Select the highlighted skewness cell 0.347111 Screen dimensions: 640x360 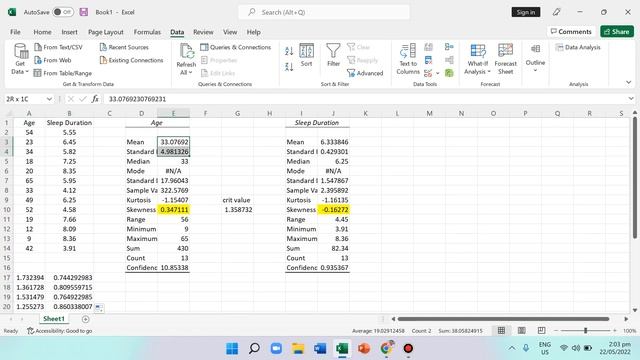173,210
